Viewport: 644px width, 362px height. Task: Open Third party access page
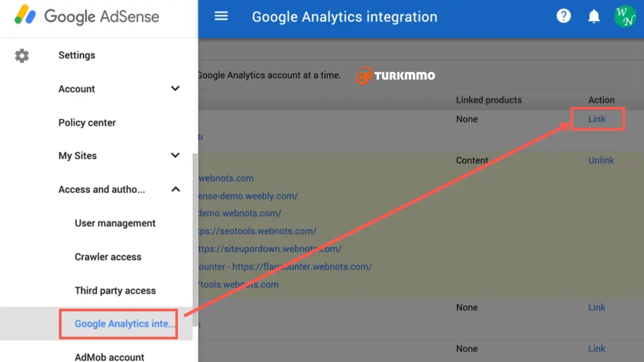115,290
